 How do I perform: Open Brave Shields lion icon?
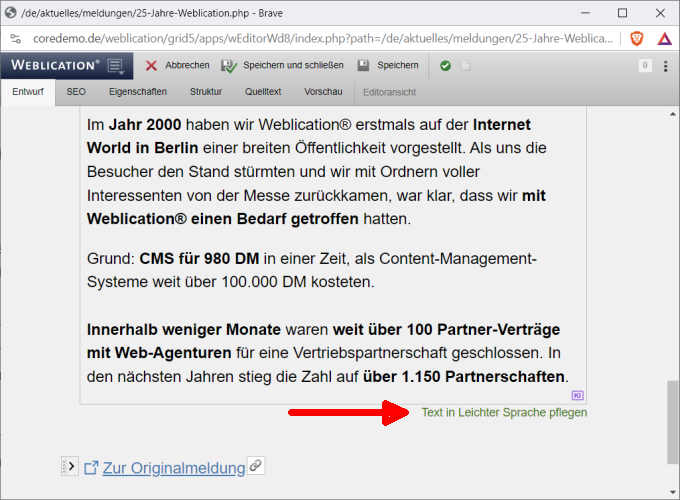637,39
